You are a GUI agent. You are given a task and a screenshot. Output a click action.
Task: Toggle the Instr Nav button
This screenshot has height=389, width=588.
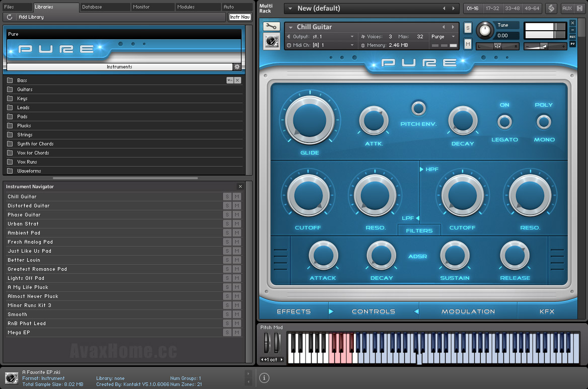[x=240, y=17]
